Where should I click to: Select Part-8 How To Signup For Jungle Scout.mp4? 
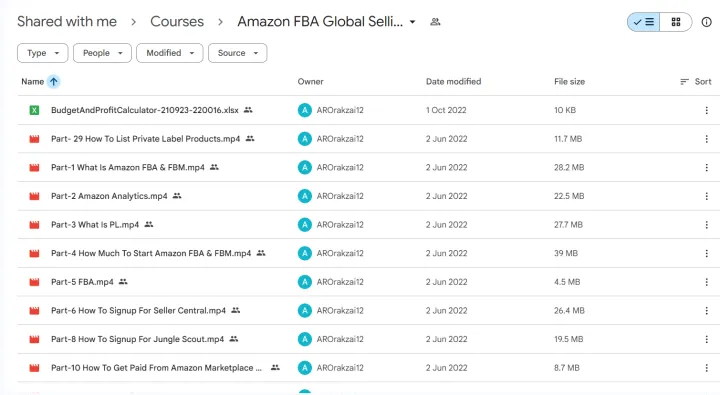(137, 339)
